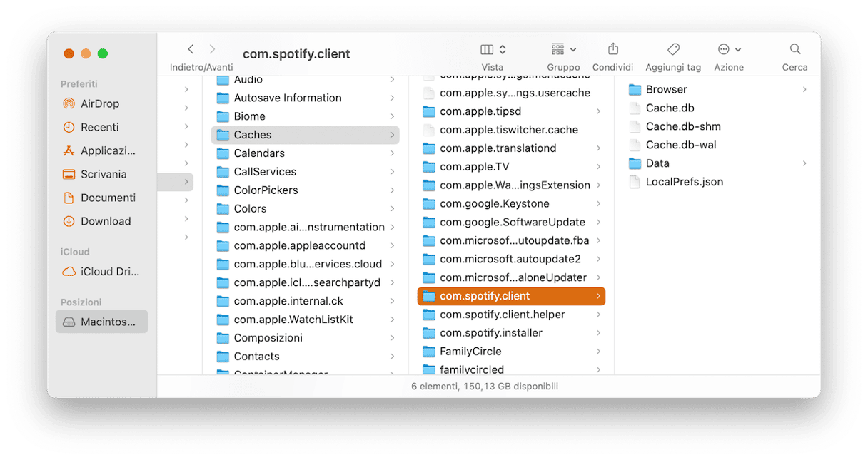The width and height of the screenshot is (868, 460).
Task: Click the Aggiungi tag icon
Action: (673, 49)
